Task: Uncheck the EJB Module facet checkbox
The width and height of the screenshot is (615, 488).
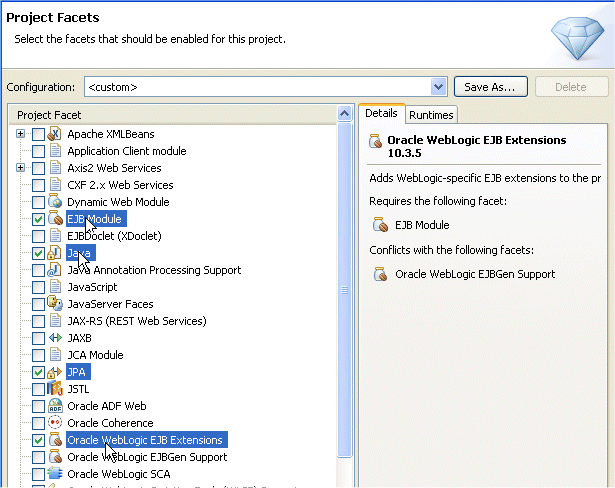Action: click(38, 219)
